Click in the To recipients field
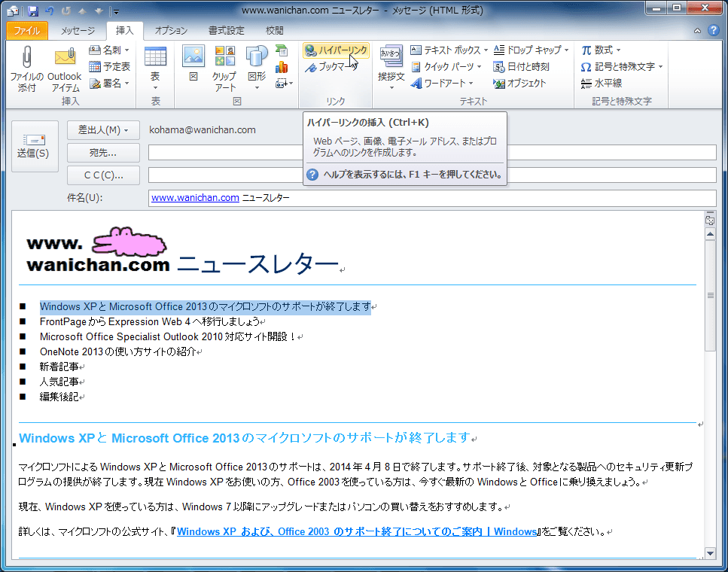Viewport: 728px width, 572px height. tap(432, 152)
